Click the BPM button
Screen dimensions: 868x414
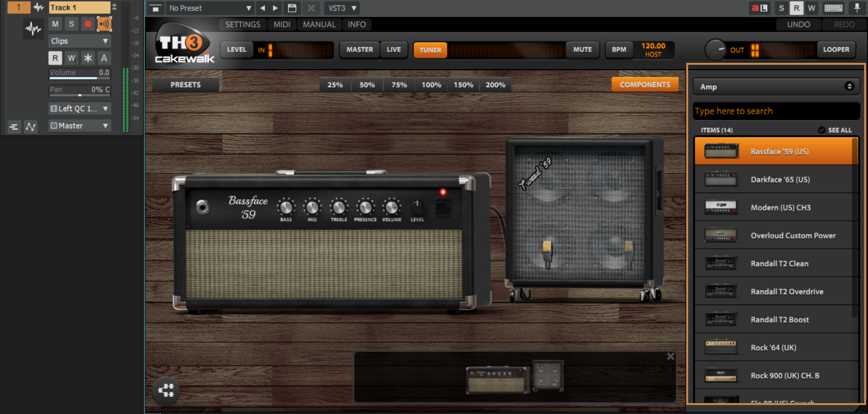tap(619, 50)
